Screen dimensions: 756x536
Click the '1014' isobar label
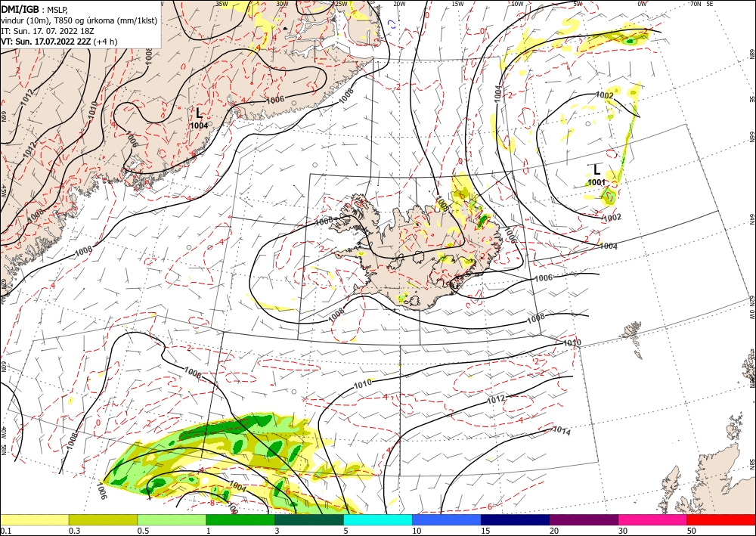coord(562,430)
